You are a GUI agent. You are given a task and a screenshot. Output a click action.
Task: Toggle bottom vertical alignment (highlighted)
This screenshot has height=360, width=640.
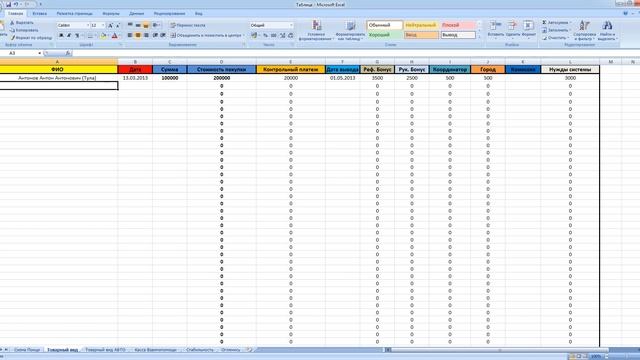(146, 25)
